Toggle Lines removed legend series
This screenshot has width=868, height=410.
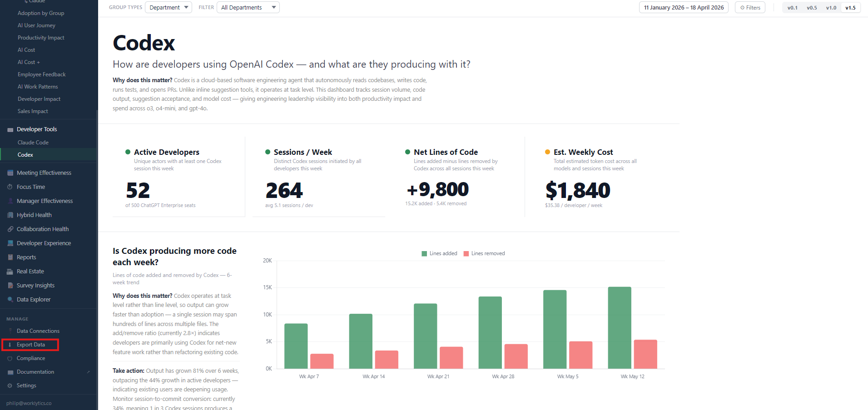[484, 253]
